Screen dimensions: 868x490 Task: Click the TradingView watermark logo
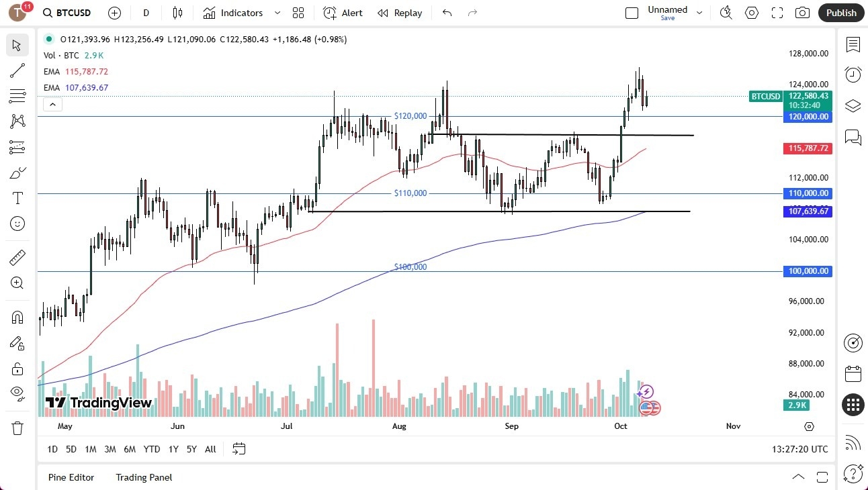click(98, 403)
